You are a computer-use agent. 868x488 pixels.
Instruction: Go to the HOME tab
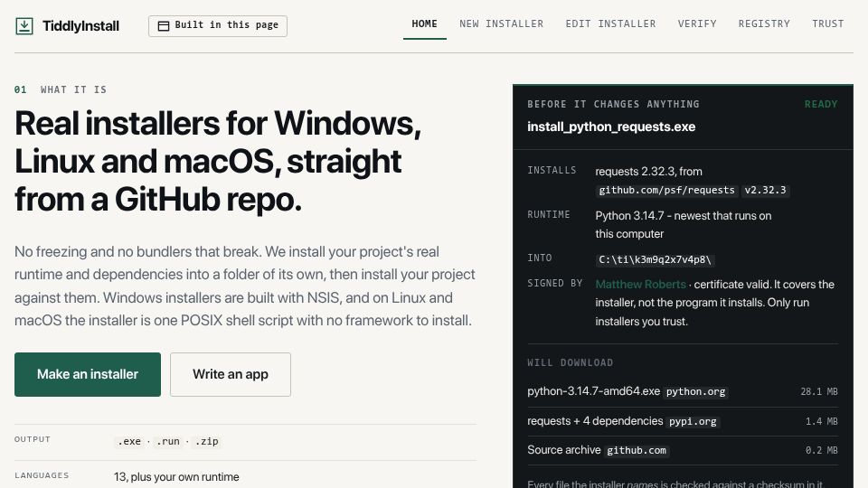pos(425,23)
